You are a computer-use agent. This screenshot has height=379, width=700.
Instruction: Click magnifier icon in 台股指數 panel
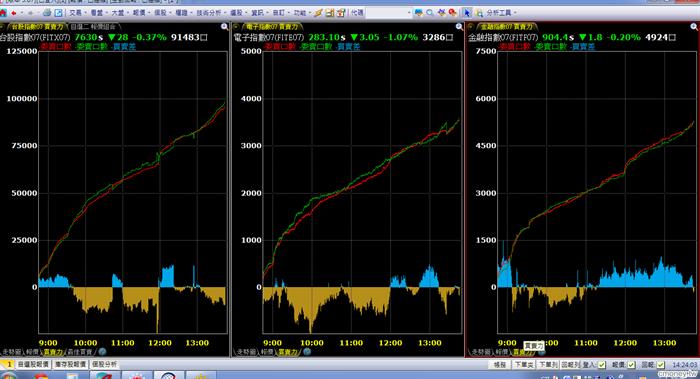(225, 27)
